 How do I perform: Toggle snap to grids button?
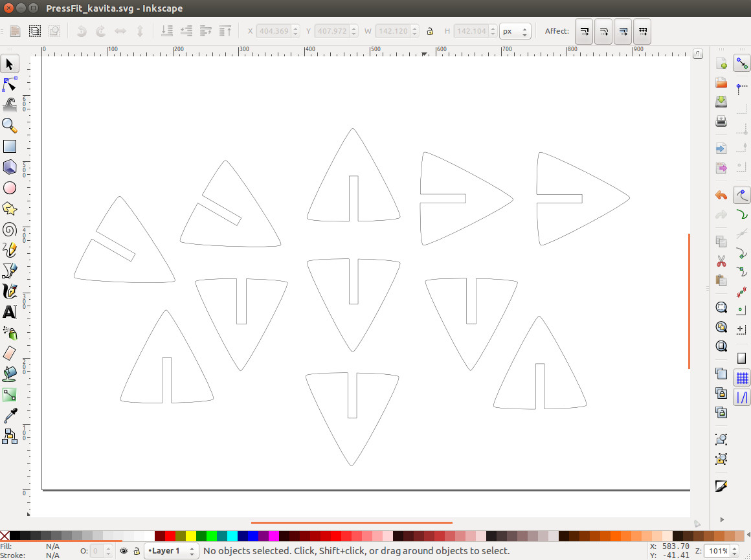pos(742,378)
